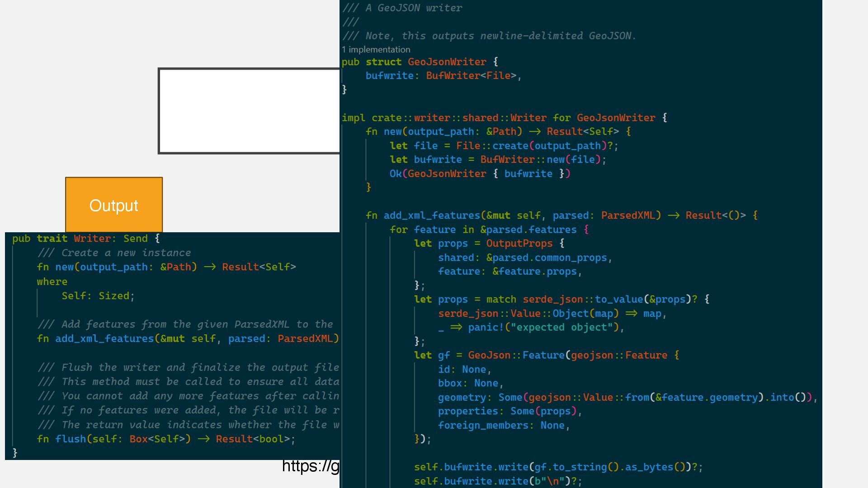
Task: Click the 'fn flush' method signature
Action: tap(165, 439)
